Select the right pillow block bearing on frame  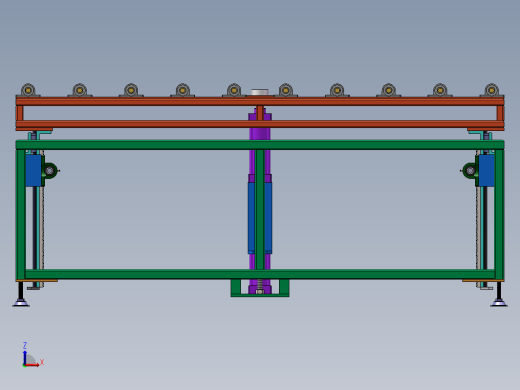[x=470, y=171]
